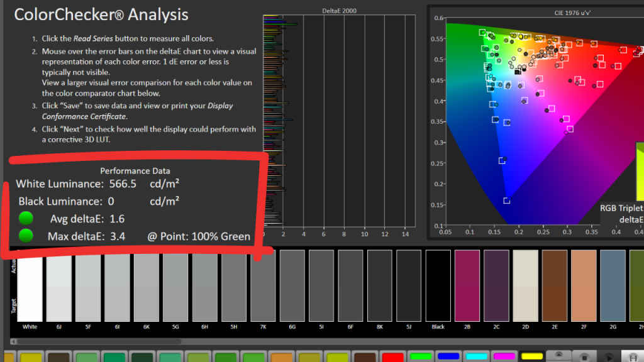The image size is (644, 362).
Task: Click the swatch scrollbar left arrow
Action: tap(14, 341)
